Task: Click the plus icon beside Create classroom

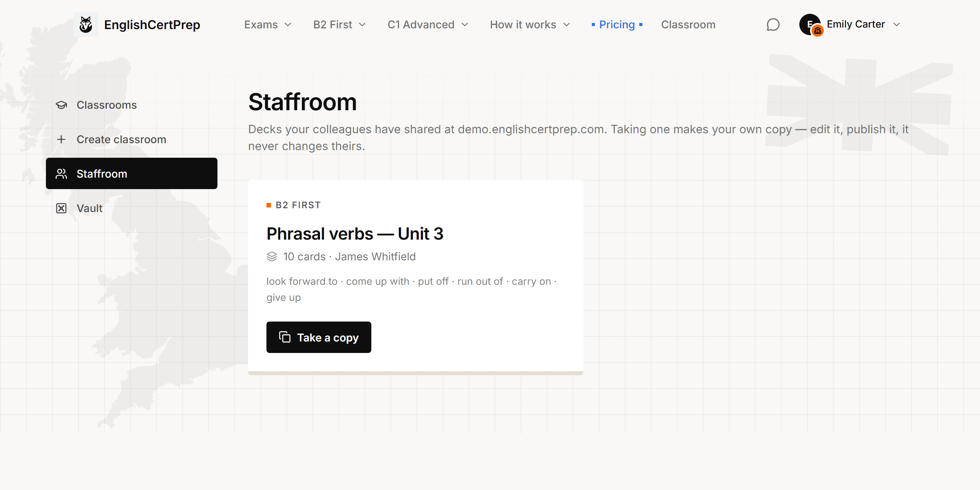Action: [61, 139]
